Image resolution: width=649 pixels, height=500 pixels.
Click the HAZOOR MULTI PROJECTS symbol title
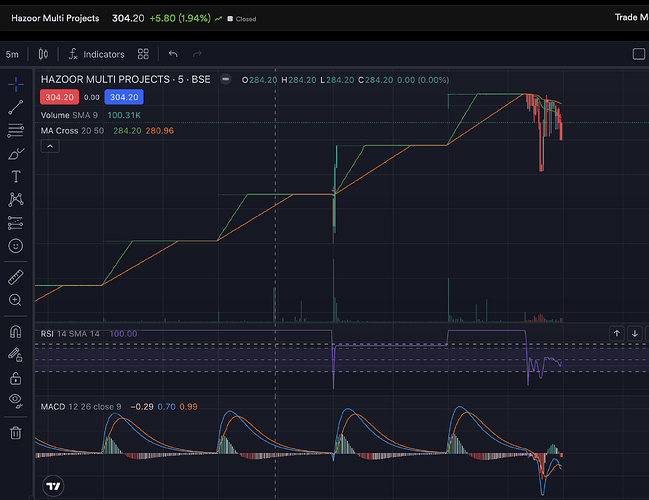[125, 79]
